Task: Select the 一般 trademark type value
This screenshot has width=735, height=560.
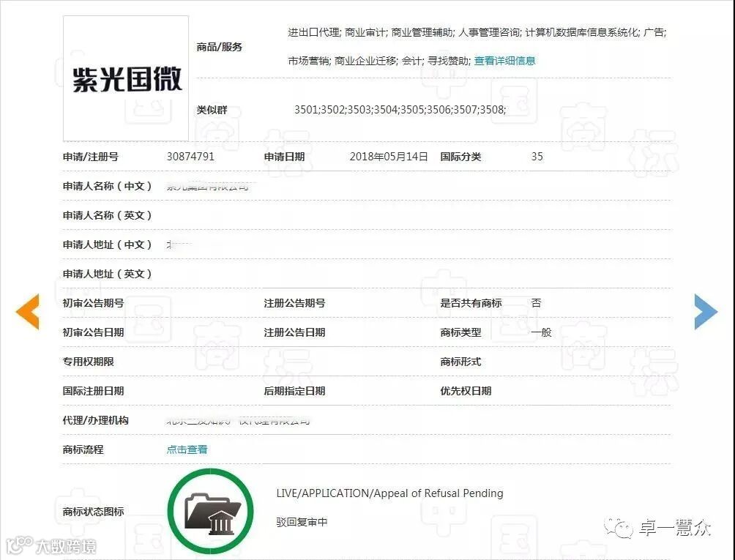Action: click(542, 332)
